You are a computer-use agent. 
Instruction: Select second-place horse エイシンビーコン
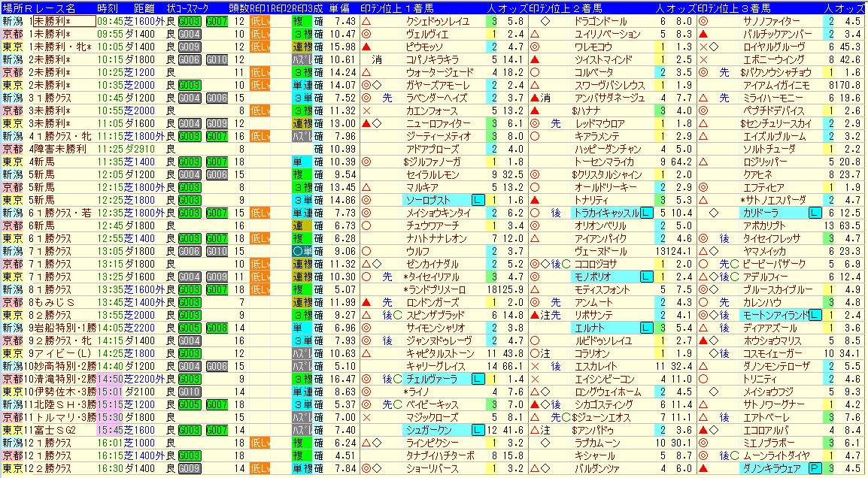click(x=604, y=379)
